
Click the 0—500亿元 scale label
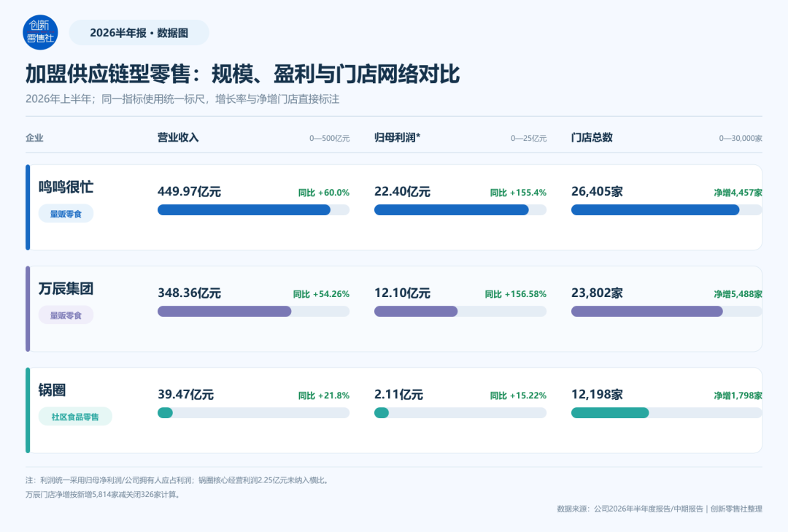click(329, 138)
